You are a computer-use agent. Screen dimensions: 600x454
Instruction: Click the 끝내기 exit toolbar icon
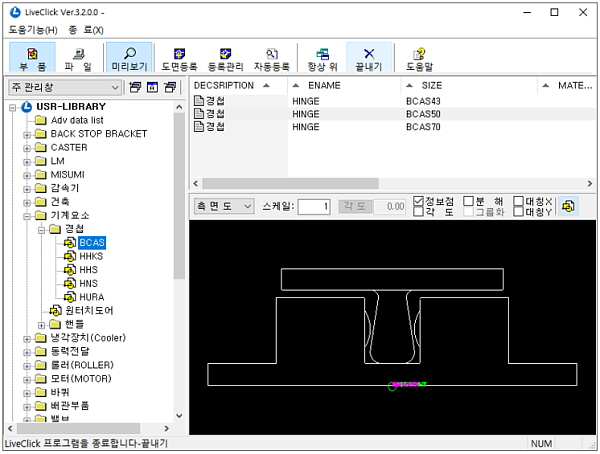pyautogui.click(x=369, y=58)
